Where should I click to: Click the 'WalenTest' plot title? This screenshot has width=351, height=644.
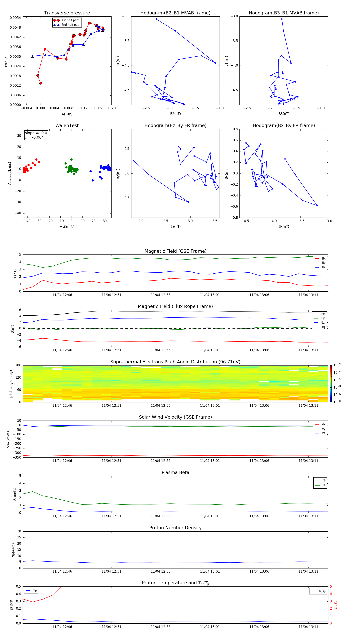point(67,125)
